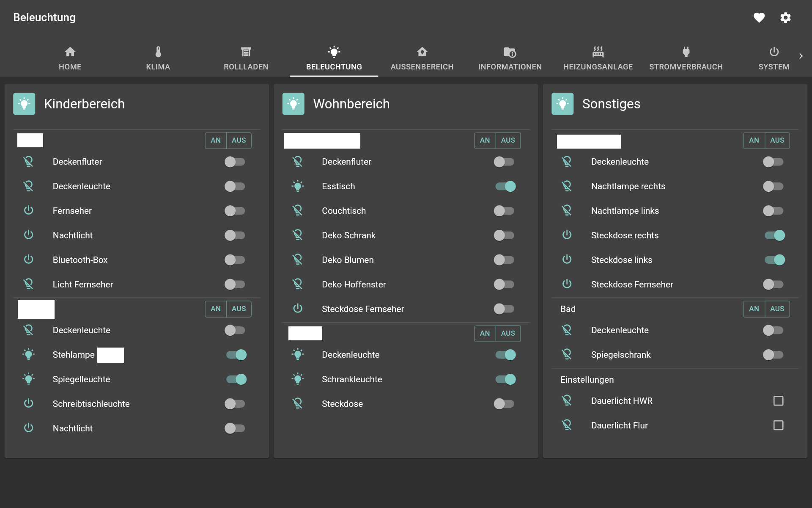
Task: Go to the HEIZUNGSANLAGE tab
Action: (x=598, y=58)
